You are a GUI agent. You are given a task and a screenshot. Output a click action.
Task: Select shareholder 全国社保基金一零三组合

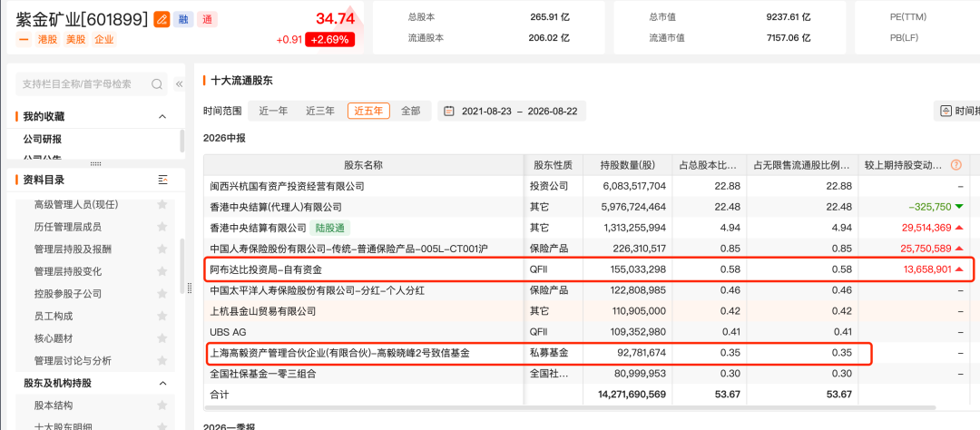pos(263,373)
